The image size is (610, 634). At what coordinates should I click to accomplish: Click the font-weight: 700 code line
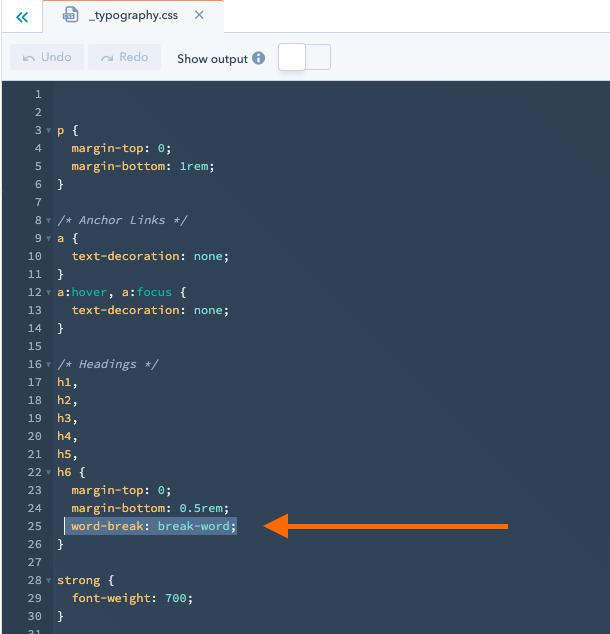coord(131,598)
